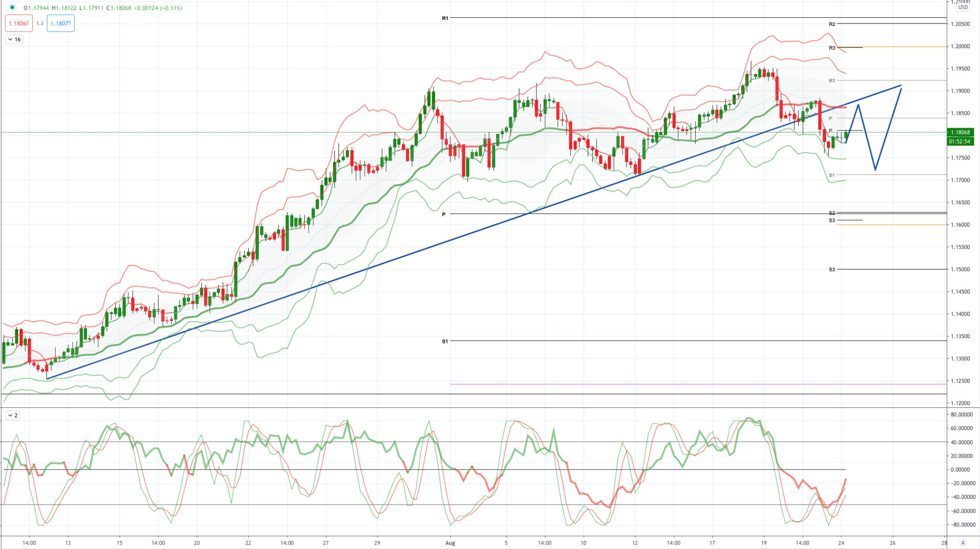Click the R1 pivot level line at the top

(x=526, y=18)
